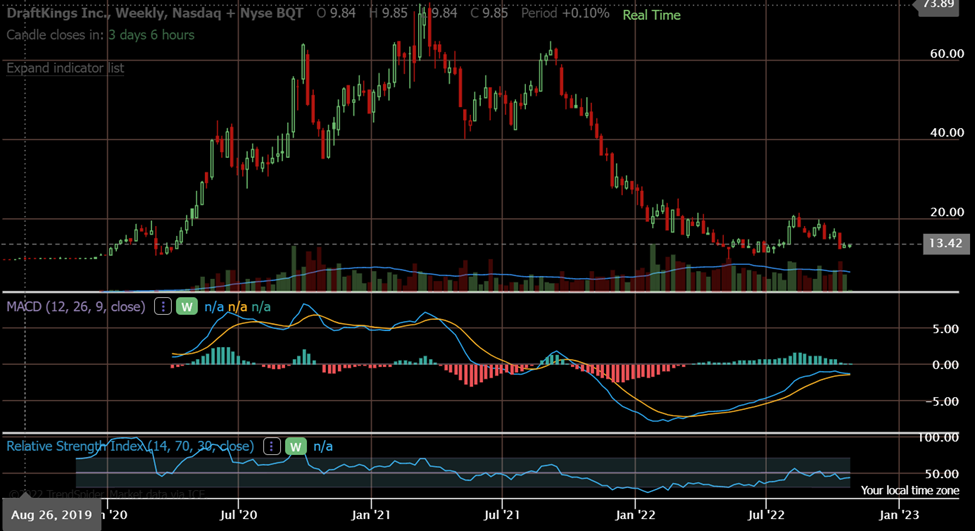Click the 40.00 price axis label
The width and height of the screenshot is (975, 531).
coord(947,132)
